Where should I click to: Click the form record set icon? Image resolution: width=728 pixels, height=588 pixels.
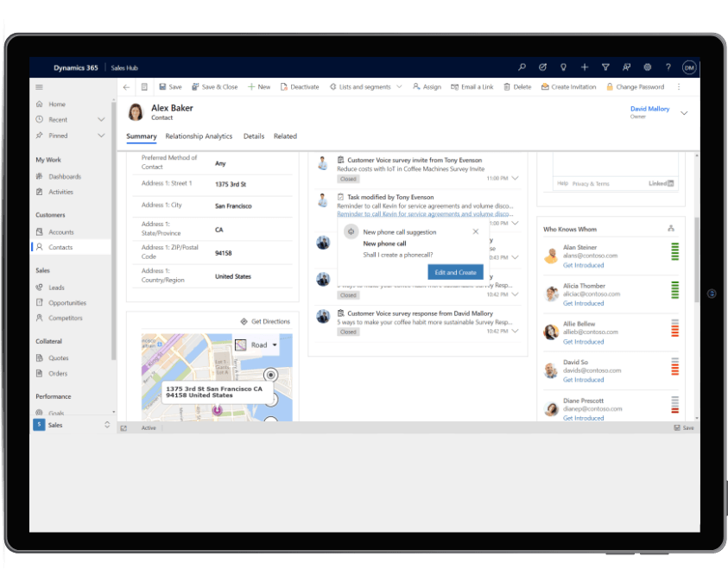click(x=144, y=87)
